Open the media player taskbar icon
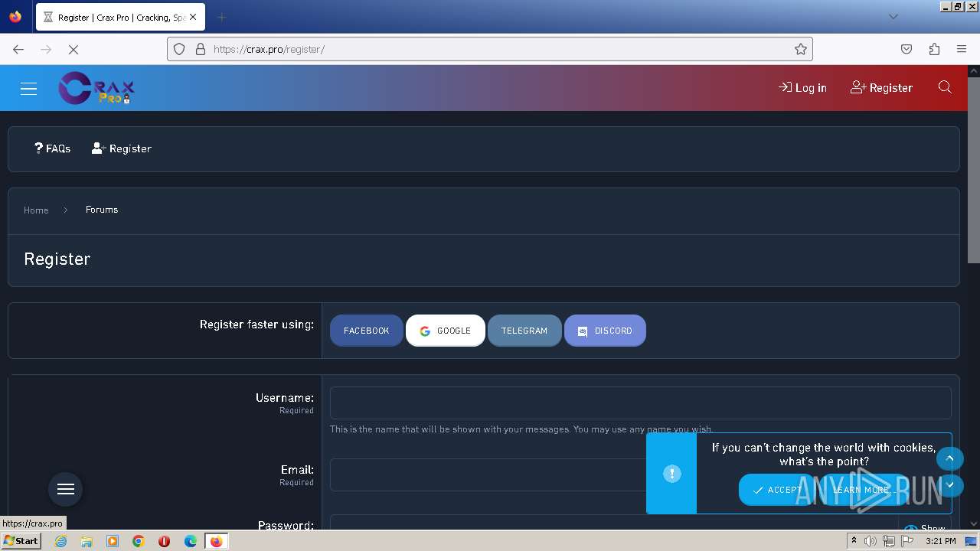Screen dimensions: 980x551 113,541
